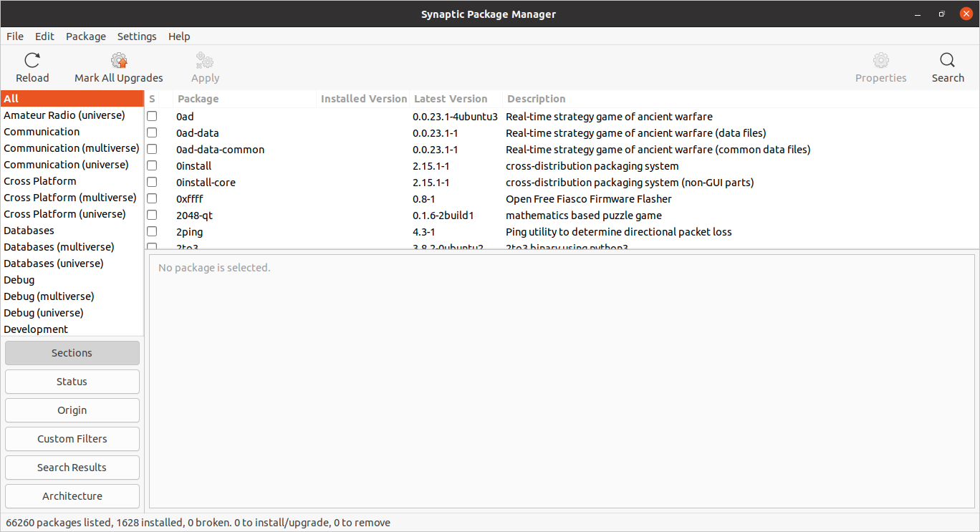This screenshot has height=532, width=980.
Task: Click the Architecture filter button
Action: (72, 496)
